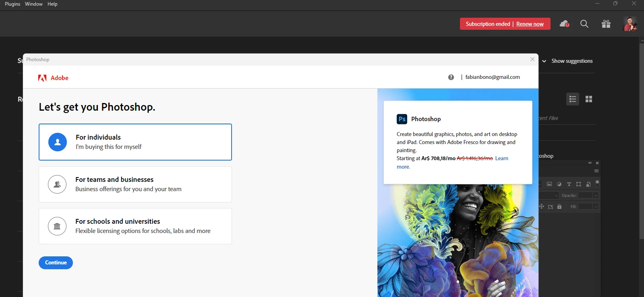This screenshot has width=644, height=297.
Task: Collapse the Show suggestions chevron
Action: point(544,61)
